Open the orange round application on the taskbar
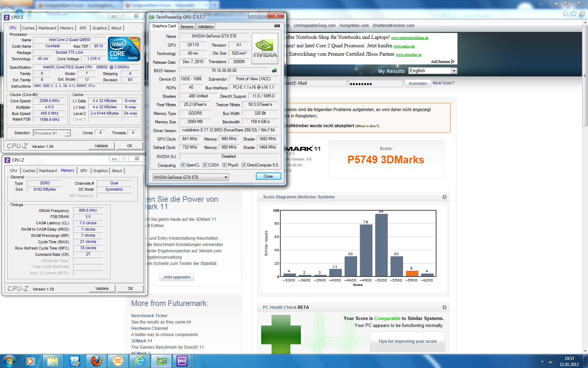The width and height of the screenshot is (588, 368). coord(118,361)
